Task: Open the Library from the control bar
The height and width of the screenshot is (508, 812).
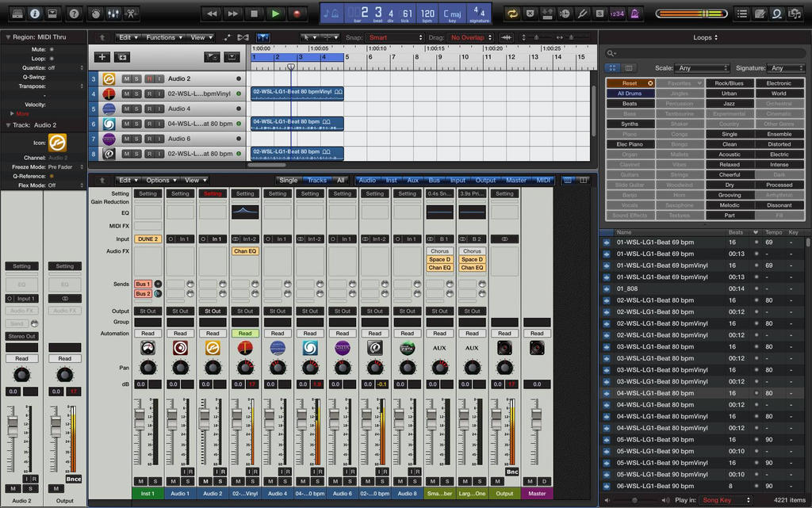Action: coord(17,13)
